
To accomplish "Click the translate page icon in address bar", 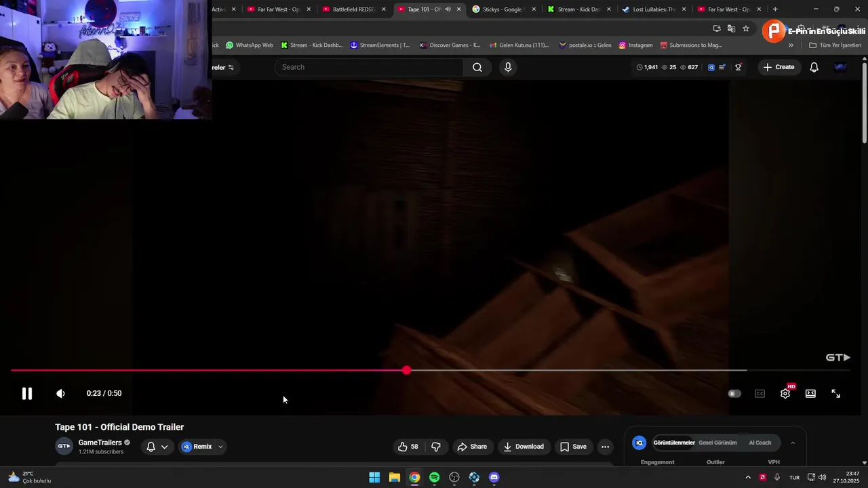I will click(x=731, y=28).
